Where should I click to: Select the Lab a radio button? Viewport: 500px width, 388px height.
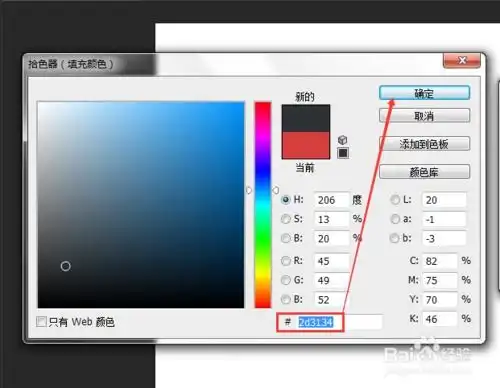[x=395, y=219]
